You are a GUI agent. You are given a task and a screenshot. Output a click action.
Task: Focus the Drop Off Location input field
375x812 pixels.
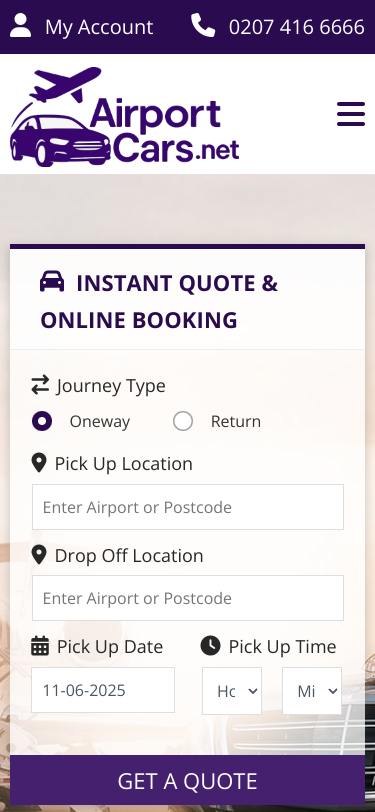(188, 598)
